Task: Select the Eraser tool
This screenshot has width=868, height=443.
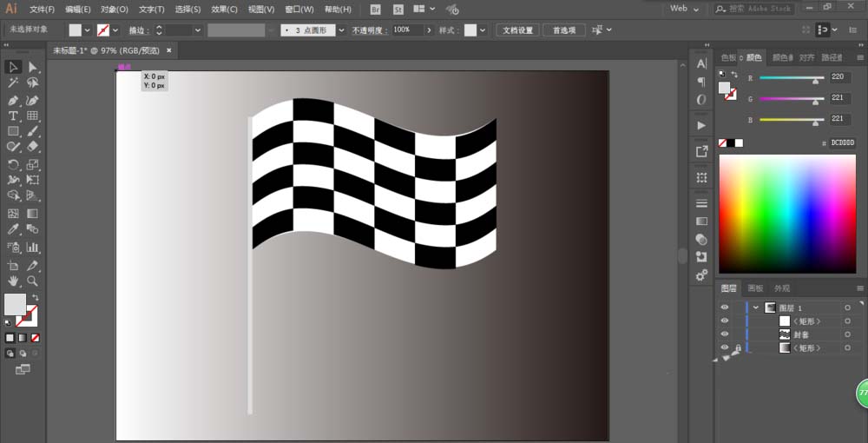Action: [x=33, y=146]
